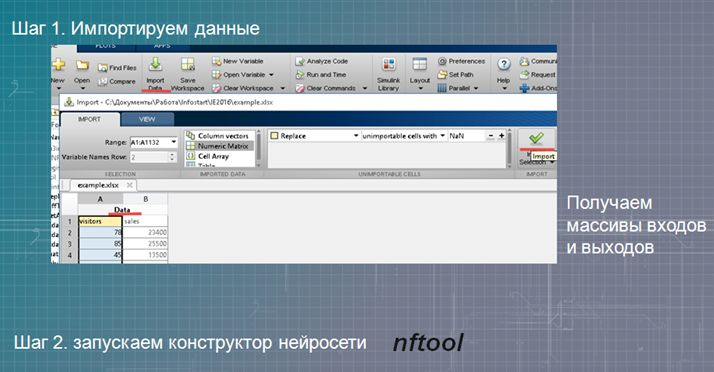Click the 'sales' cell
Image resolution: width=714 pixels, height=372 pixels.
tap(145, 221)
